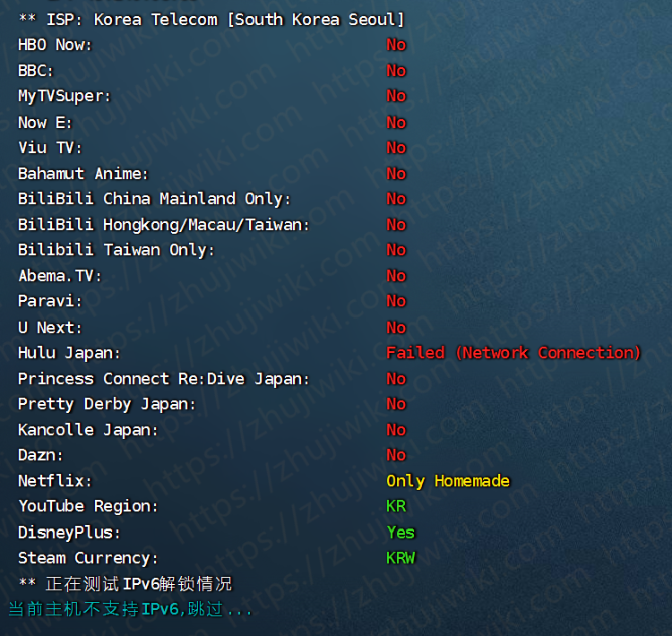The width and height of the screenshot is (672, 636).
Task: Select the 'Netflix:' label
Action: [x=55, y=481]
